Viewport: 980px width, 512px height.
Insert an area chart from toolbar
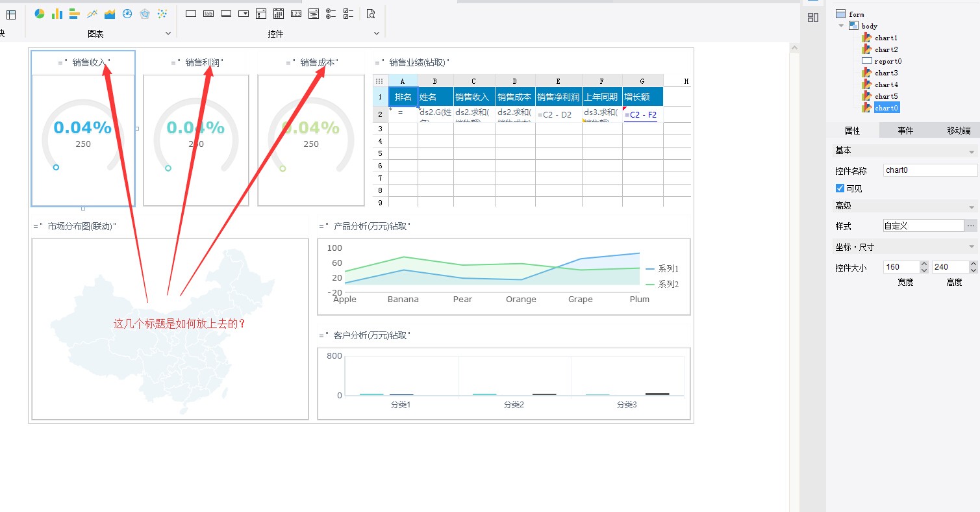[110, 14]
